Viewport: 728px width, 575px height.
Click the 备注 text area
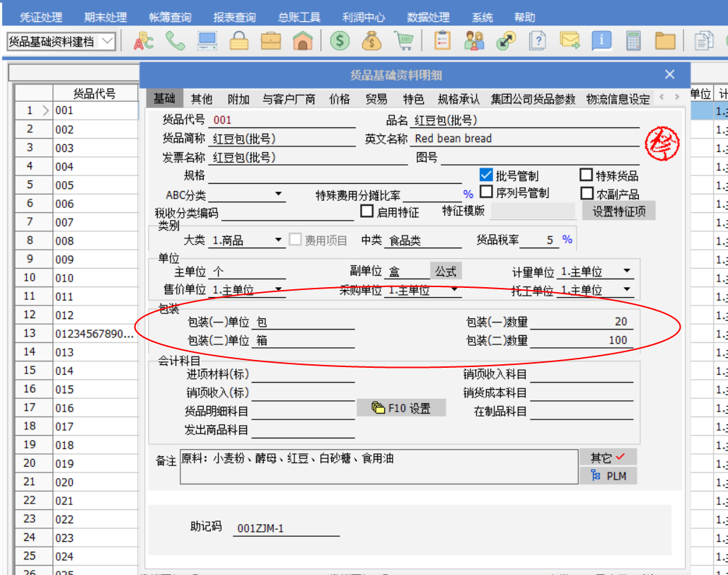click(379, 466)
